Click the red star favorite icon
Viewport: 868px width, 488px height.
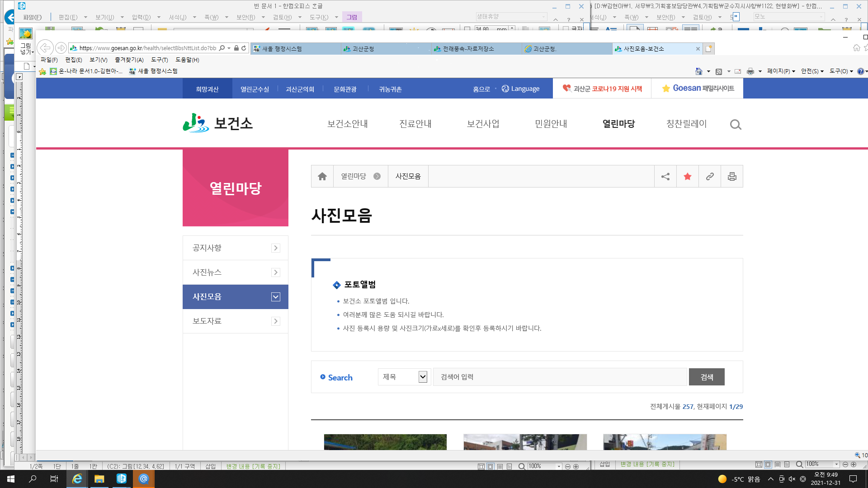click(x=688, y=177)
